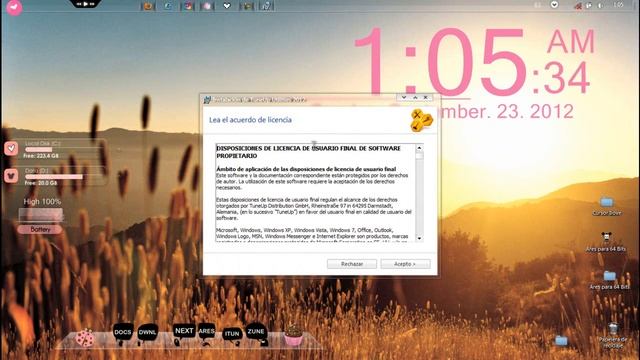Select the Ares para 64 Bits mouse icon

606,237
